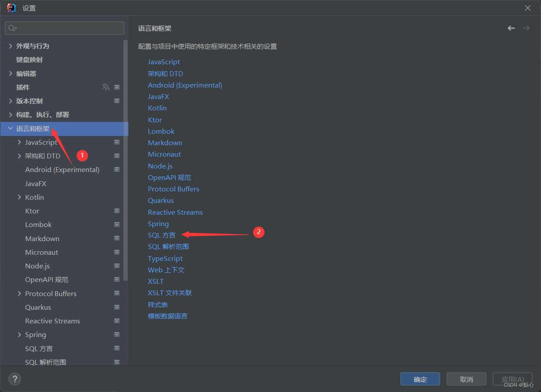
Task: Click the project-level icon beside SQL 方言 tree row
Action: 117,348
